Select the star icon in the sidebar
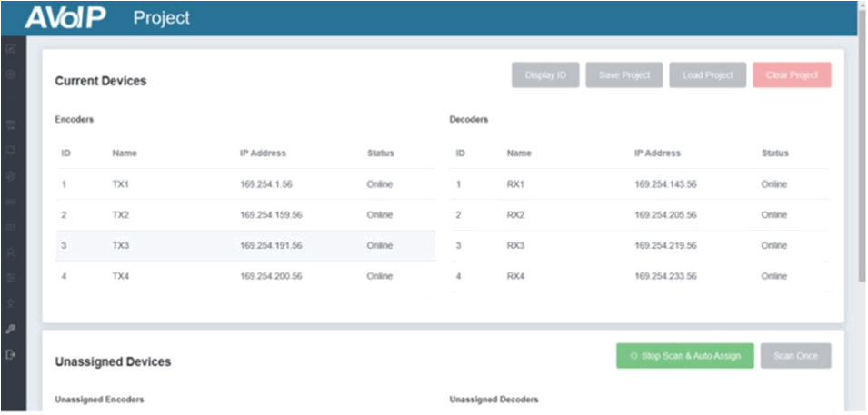Image resolution: width=868 pixels, height=415 pixels. click(x=11, y=304)
